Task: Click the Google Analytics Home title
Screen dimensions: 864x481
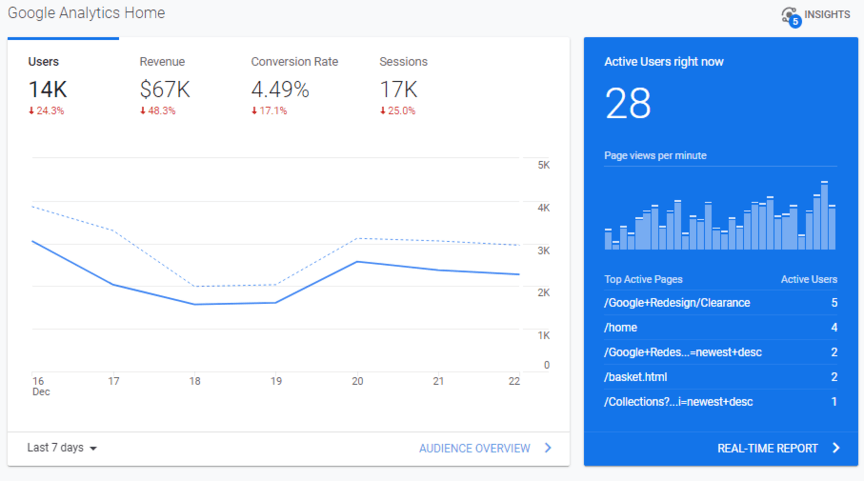Action: [x=86, y=13]
